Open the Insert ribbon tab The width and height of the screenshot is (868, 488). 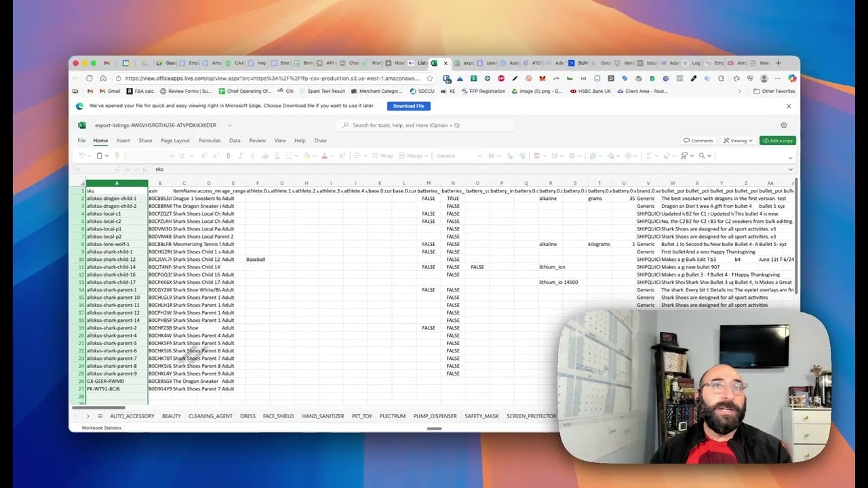point(123,141)
